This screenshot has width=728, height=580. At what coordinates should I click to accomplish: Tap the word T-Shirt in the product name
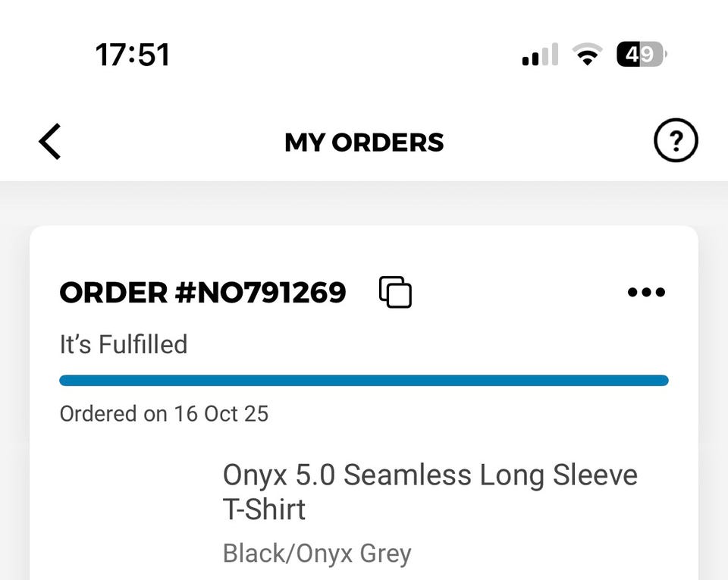[x=264, y=509]
